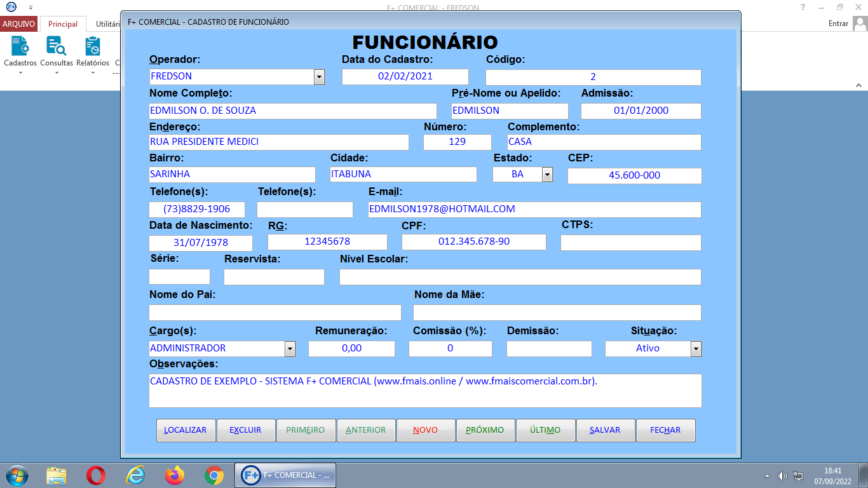Open Internet Explorer from the taskbar
Screen dimensions: 868x488
click(x=135, y=475)
